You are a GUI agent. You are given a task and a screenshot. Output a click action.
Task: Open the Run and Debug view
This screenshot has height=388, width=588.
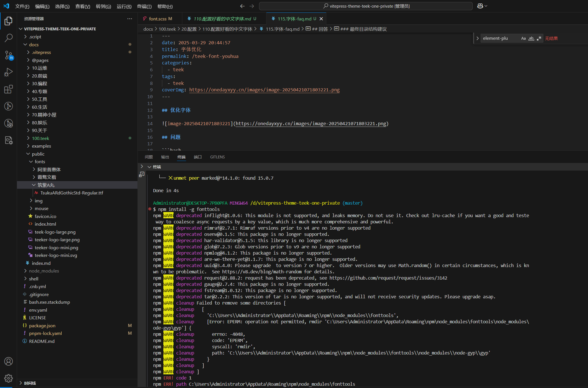point(9,72)
